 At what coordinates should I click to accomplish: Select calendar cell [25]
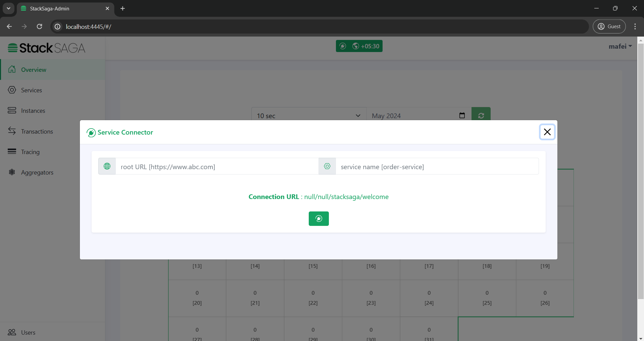tap(487, 298)
